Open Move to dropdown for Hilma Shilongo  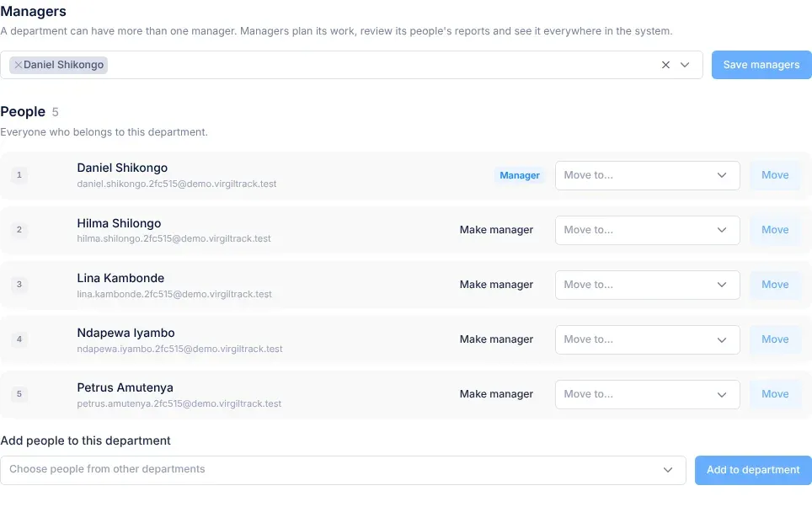point(647,230)
